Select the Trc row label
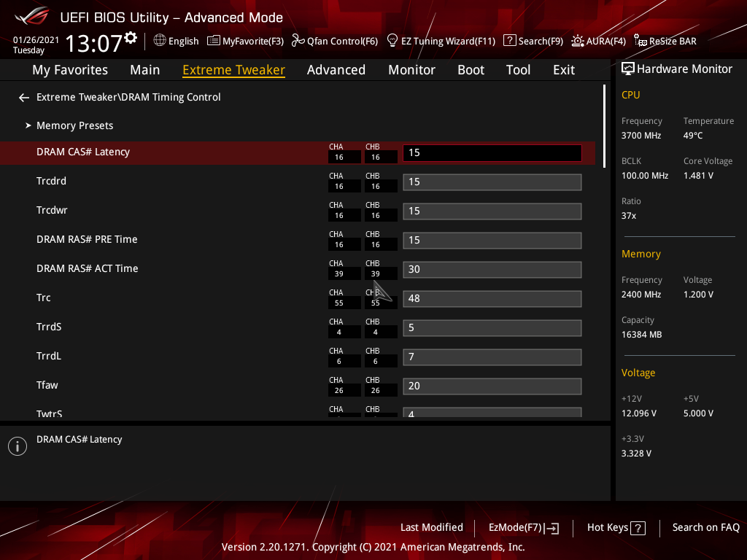 click(x=43, y=297)
